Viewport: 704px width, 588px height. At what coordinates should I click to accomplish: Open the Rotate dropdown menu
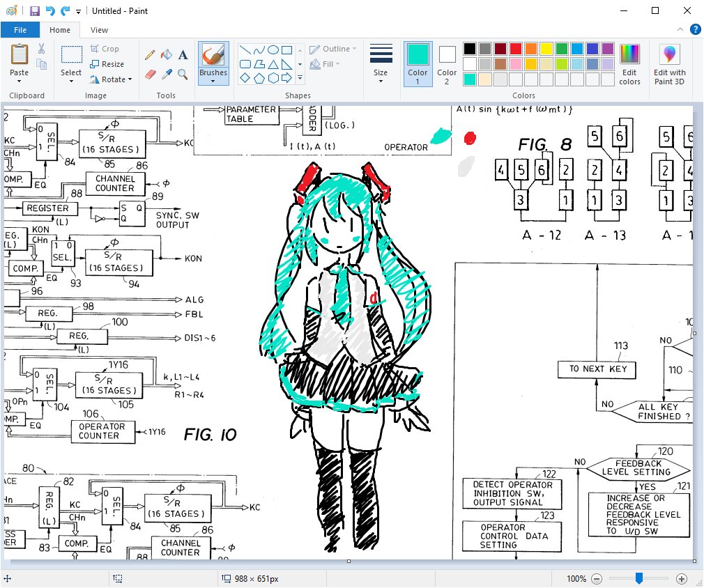[x=112, y=79]
